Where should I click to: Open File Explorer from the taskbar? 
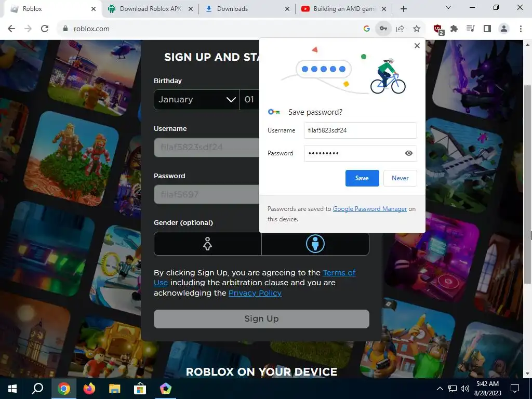tap(115, 389)
